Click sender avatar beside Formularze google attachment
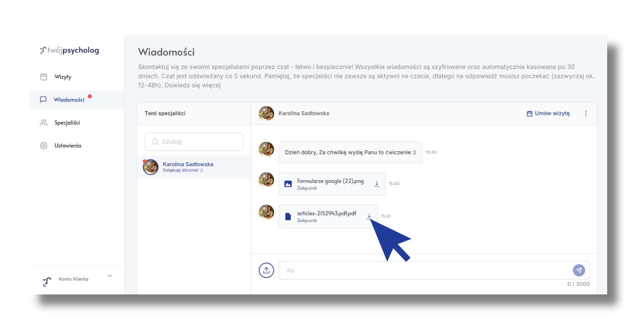The width and height of the screenshot is (644, 333). pyautogui.click(x=267, y=180)
